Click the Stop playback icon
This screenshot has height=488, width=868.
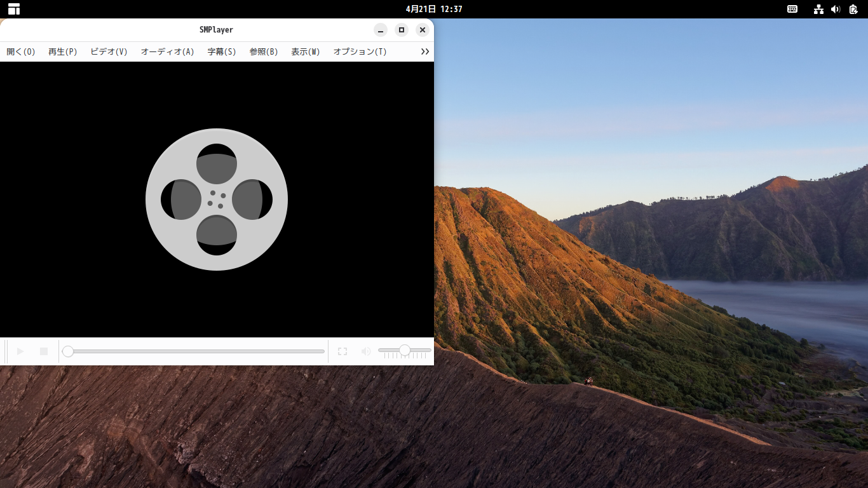(x=43, y=351)
